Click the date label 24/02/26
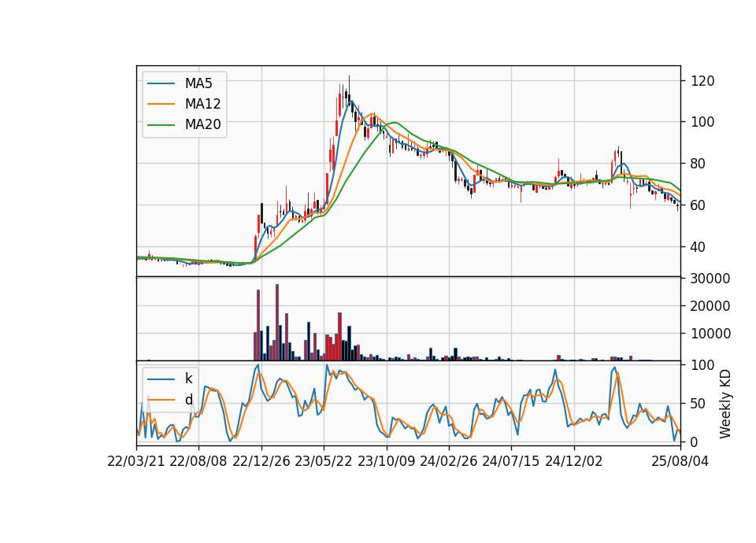The height and width of the screenshot is (543, 756). (x=448, y=461)
